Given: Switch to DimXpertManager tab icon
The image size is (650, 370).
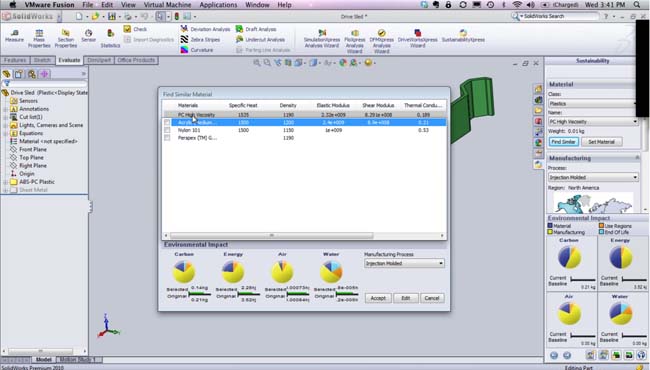Looking at the screenshot, I should click(x=44, y=74).
